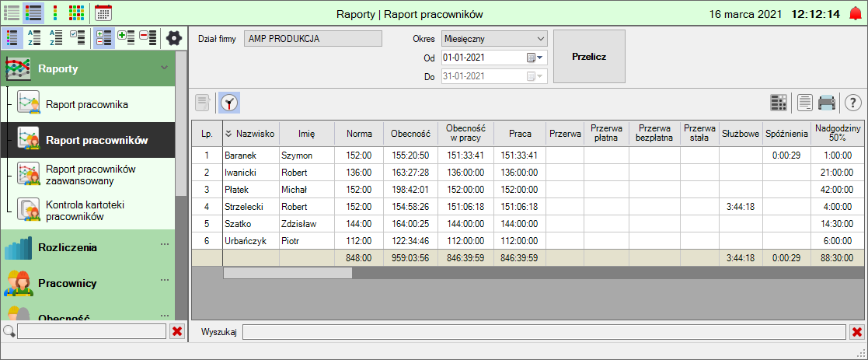Open the Rozliczenia section
868x360 pixels.
pos(88,247)
